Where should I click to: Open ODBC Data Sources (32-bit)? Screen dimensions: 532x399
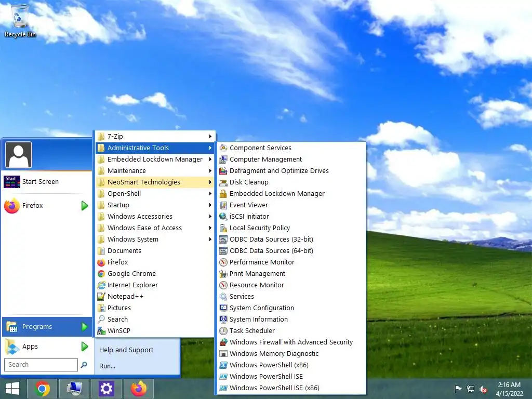click(x=291, y=239)
